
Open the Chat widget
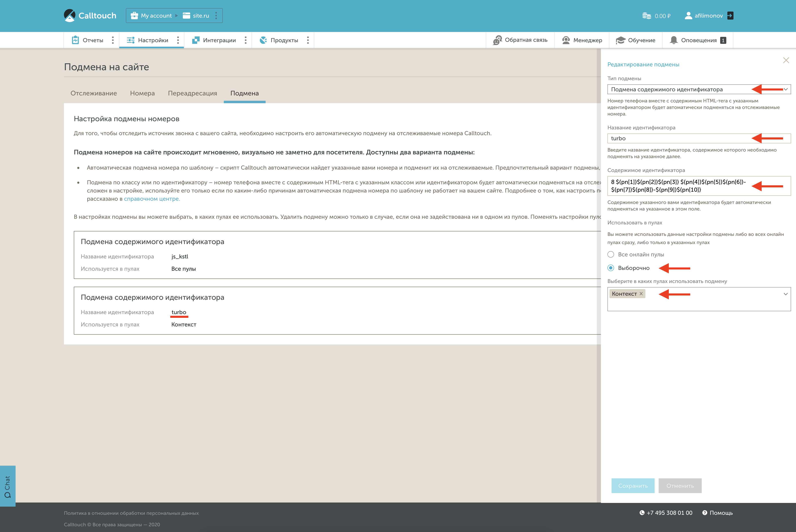[7, 486]
